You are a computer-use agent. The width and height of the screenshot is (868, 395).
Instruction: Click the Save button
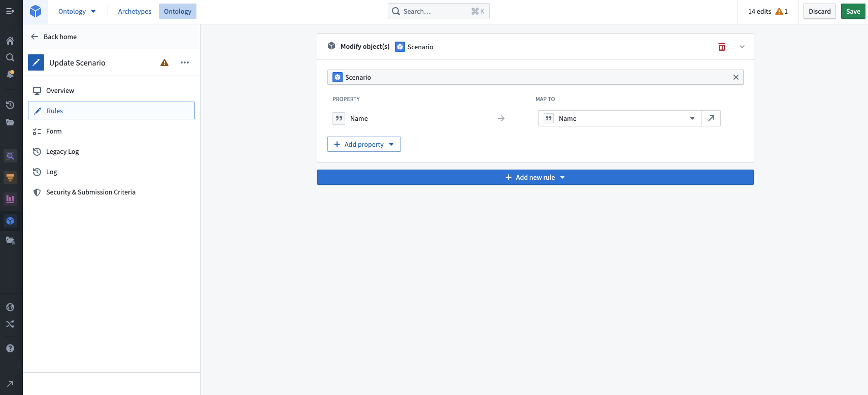tap(853, 11)
